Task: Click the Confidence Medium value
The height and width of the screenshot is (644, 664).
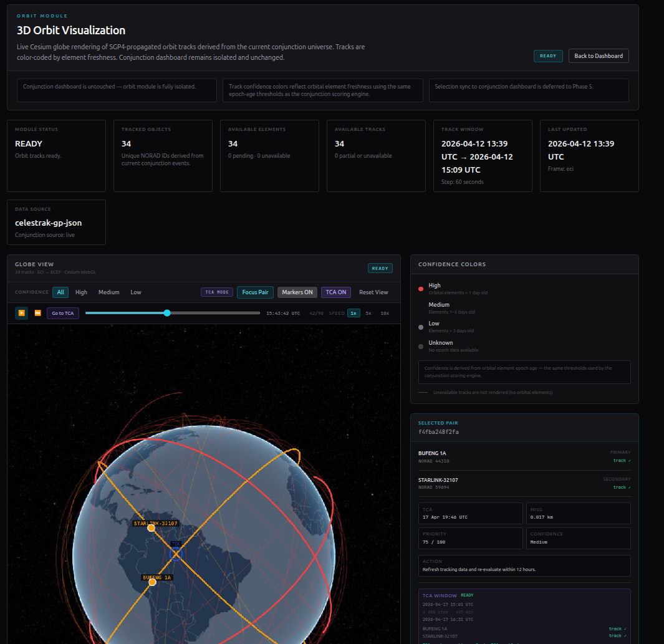Action: click(539, 542)
